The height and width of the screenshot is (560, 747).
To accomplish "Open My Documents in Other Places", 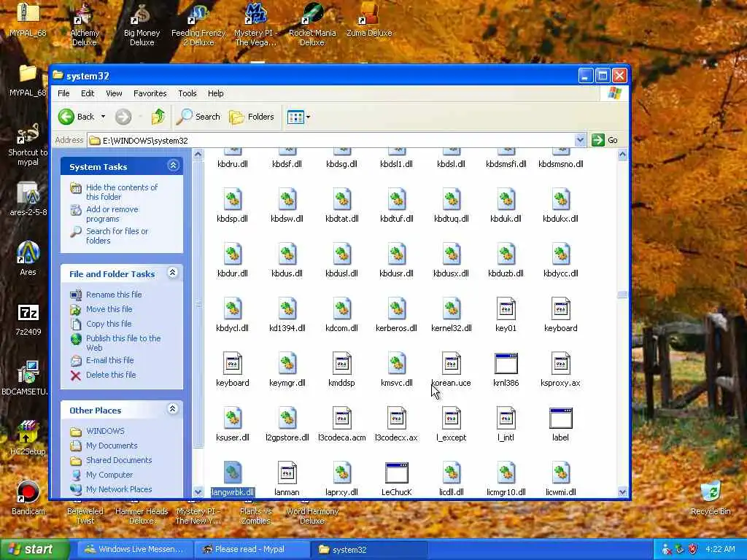I will point(112,446).
